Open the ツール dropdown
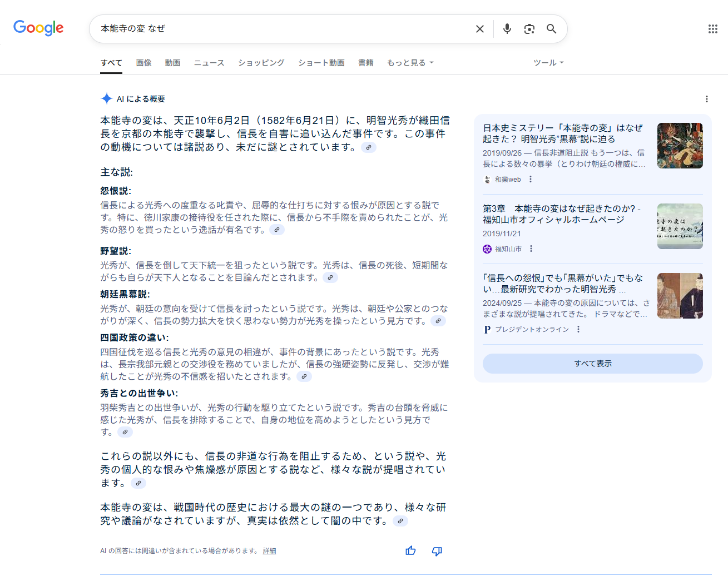This screenshot has width=728, height=581. pyautogui.click(x=548, y=63)
